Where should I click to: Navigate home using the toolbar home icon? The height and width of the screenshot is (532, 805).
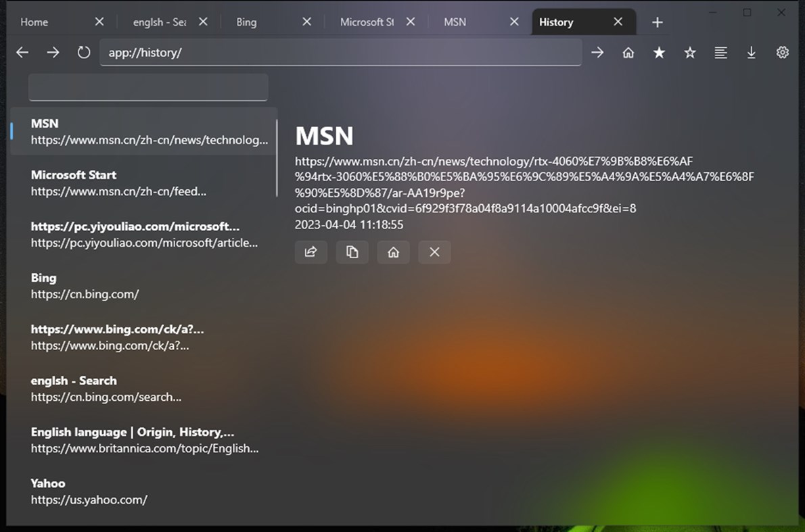pyautogui.click(x=628, y=52)
